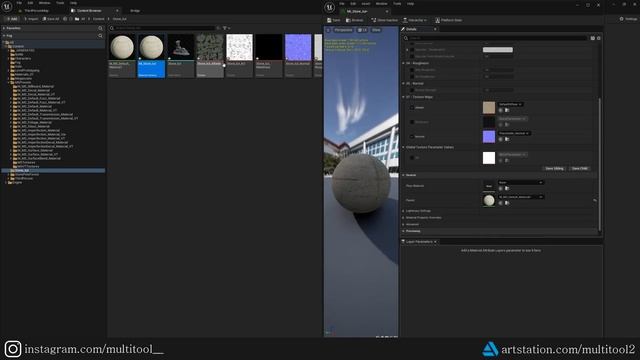Select the green albedo texture thumbnail
640x360 pixels.
click(x=210, y=47)
